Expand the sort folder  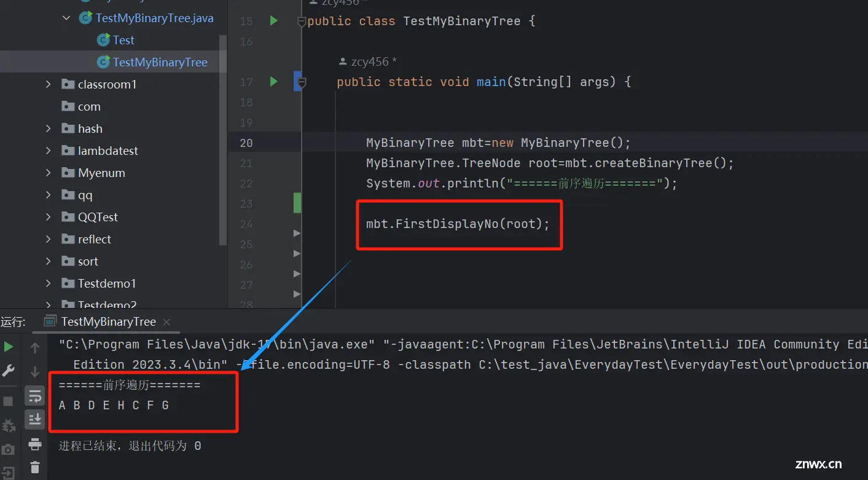pyautogui.click(x=49, y=261)
